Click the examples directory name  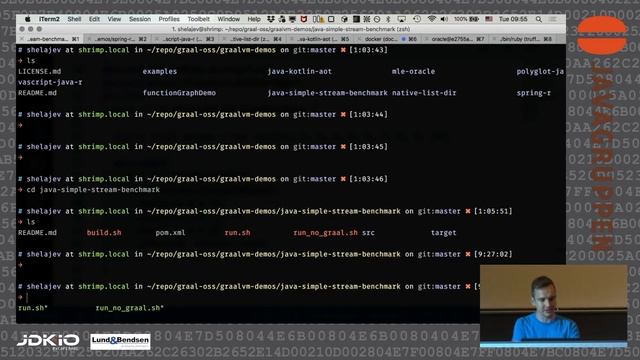(160, 71)
